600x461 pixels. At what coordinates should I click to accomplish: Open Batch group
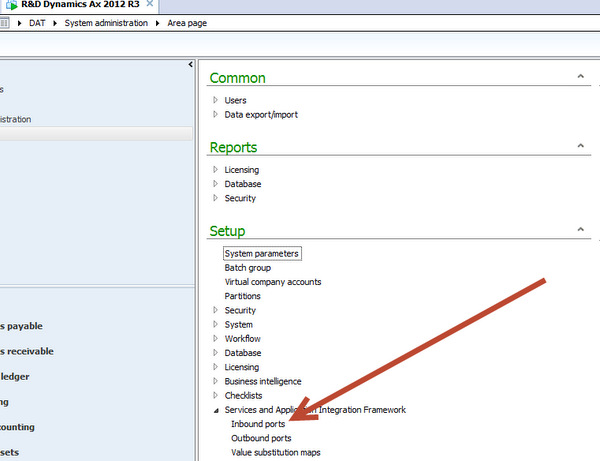tap(248, 268)
